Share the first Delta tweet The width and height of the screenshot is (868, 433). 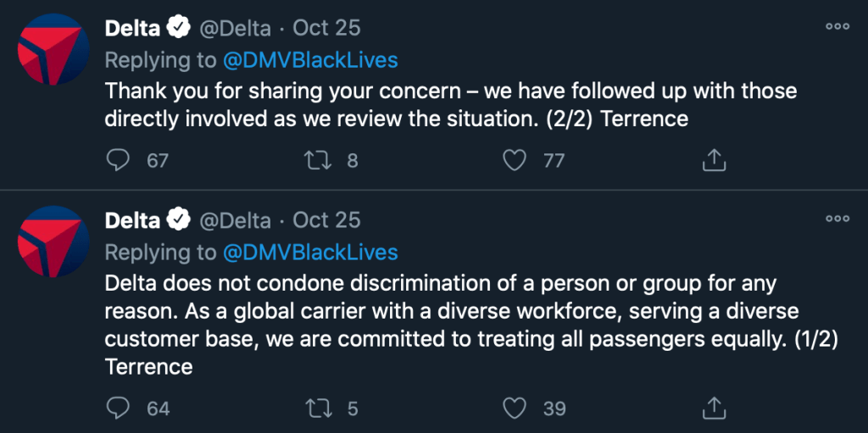(714, 160)
